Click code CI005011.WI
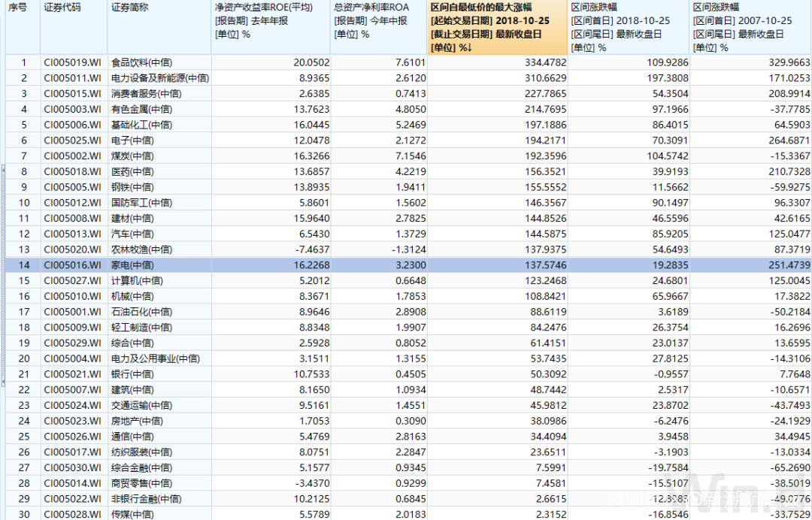 [72, 78]
